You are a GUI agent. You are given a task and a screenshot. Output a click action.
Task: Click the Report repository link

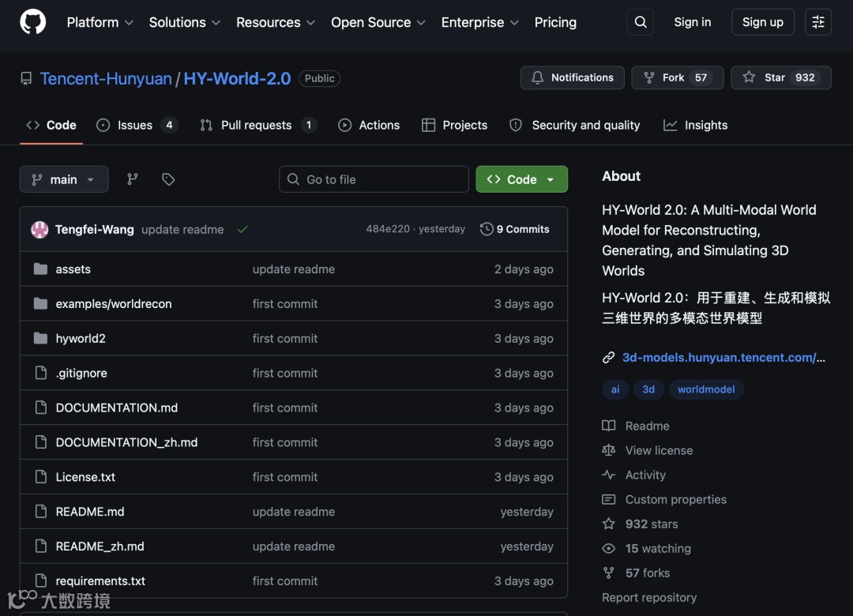(649, 598)
